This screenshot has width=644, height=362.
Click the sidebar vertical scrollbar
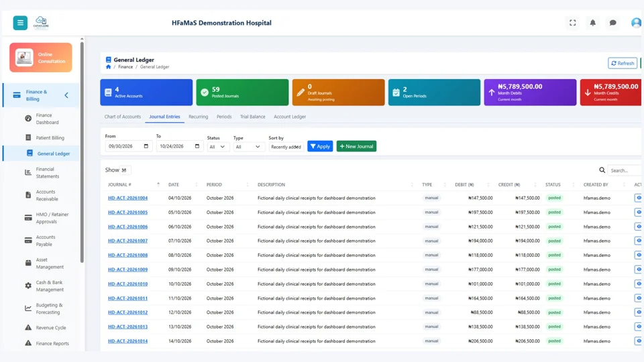tap(82, 152)
